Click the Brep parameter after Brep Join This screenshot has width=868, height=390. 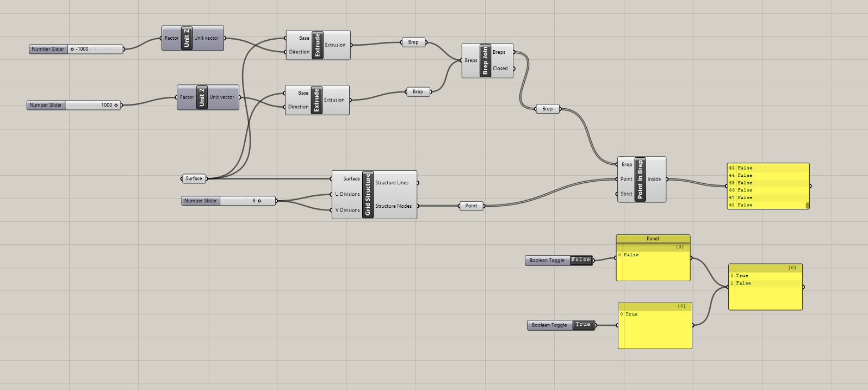547,109
